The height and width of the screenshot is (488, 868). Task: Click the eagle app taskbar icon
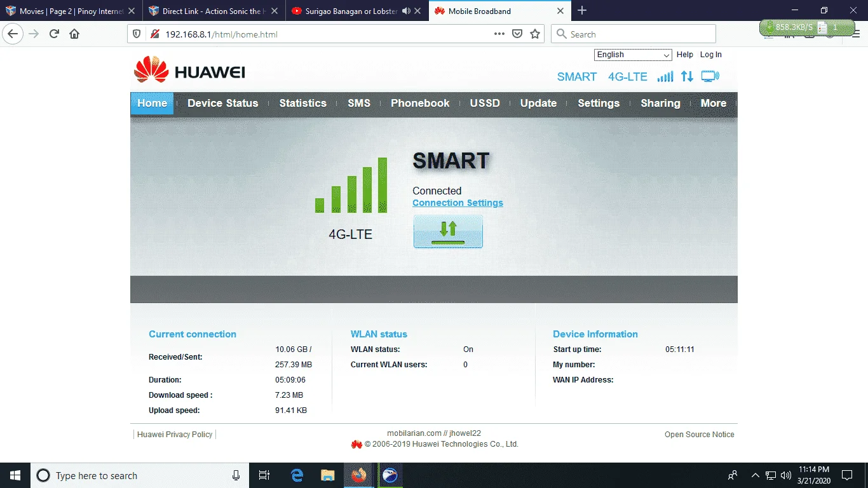390,475
